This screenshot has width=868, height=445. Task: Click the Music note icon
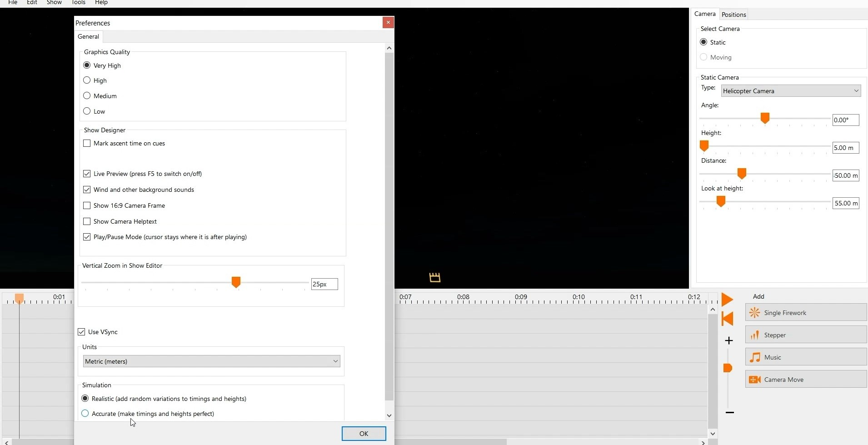tap(755, 357)
